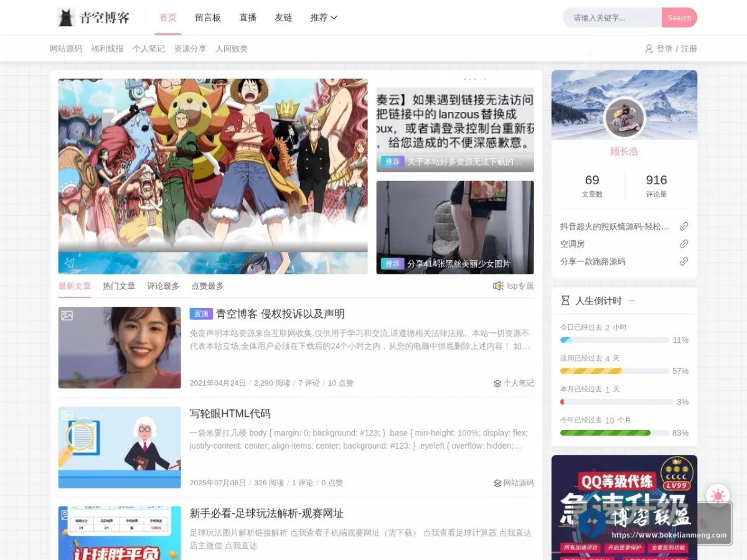
Task: Click the user icon beside 登录
Action: pos(649,49)
